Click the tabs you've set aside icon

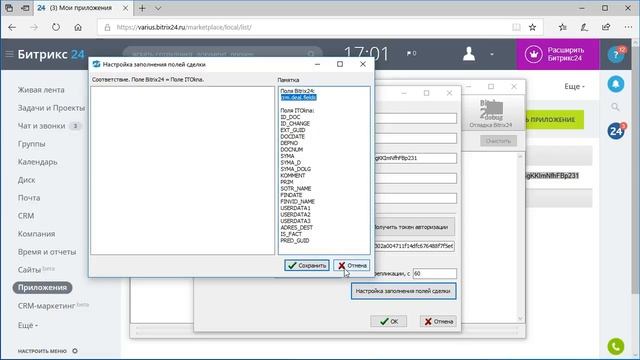click(x=9, y=8)
